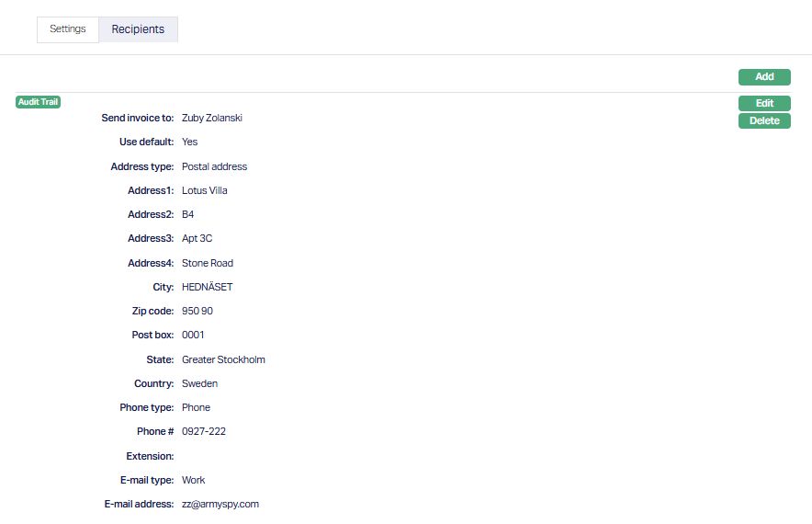Click the name Zuby Zolanski

point(212,118)
